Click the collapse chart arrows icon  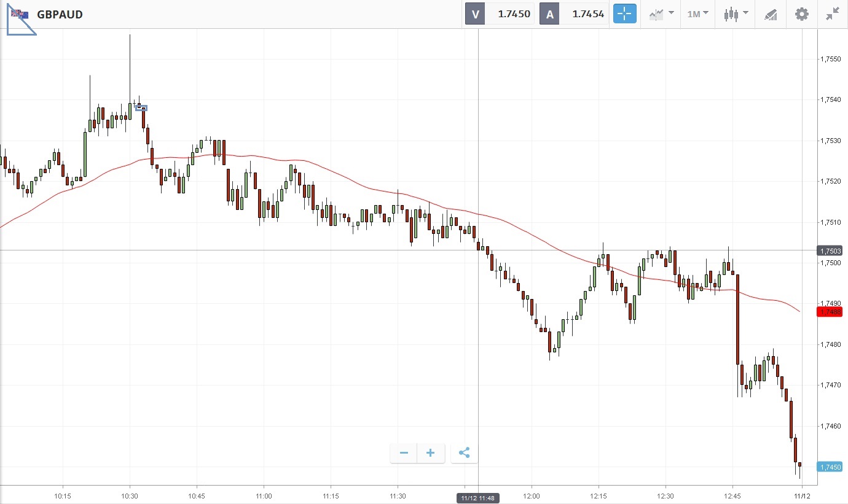pyautogui.click(x=833, y=14)
